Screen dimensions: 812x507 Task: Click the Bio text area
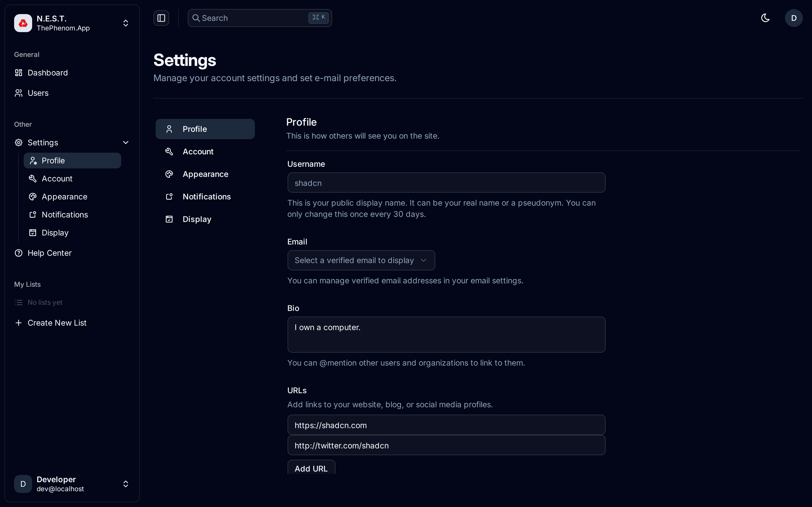tap(446, 334)
